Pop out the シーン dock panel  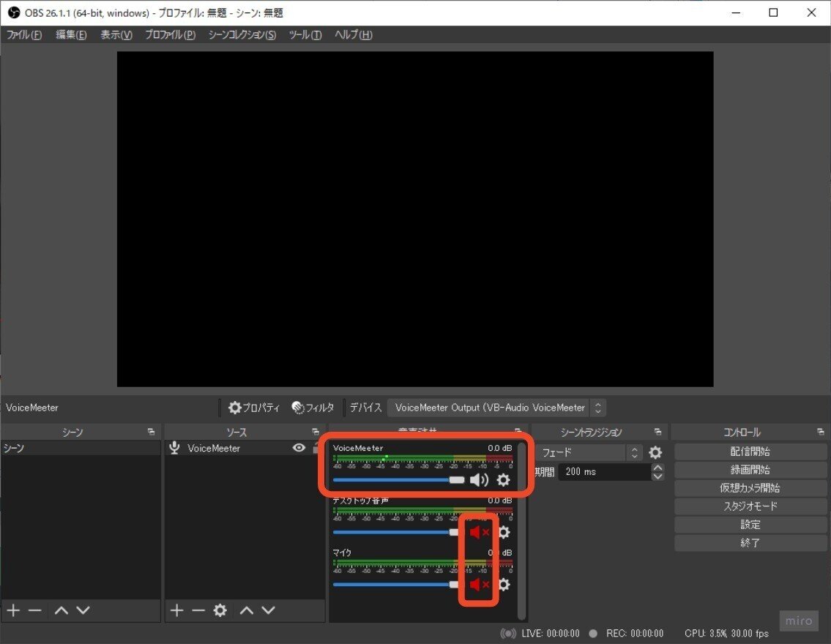tap(151, 433)
